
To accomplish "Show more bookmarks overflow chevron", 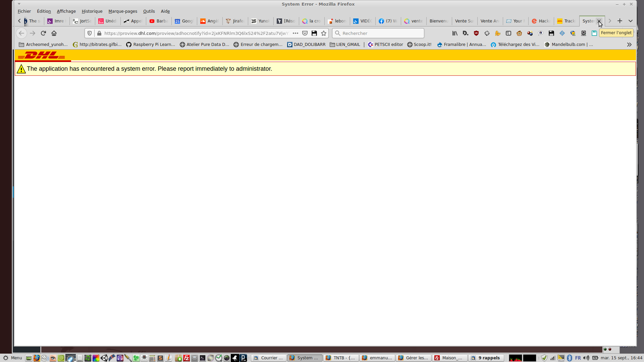I will point(629,45).
